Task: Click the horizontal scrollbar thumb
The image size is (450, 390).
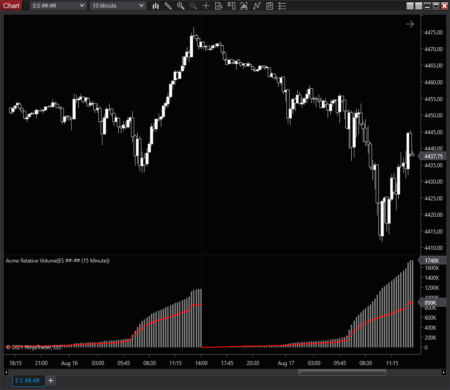Action: 342,372
